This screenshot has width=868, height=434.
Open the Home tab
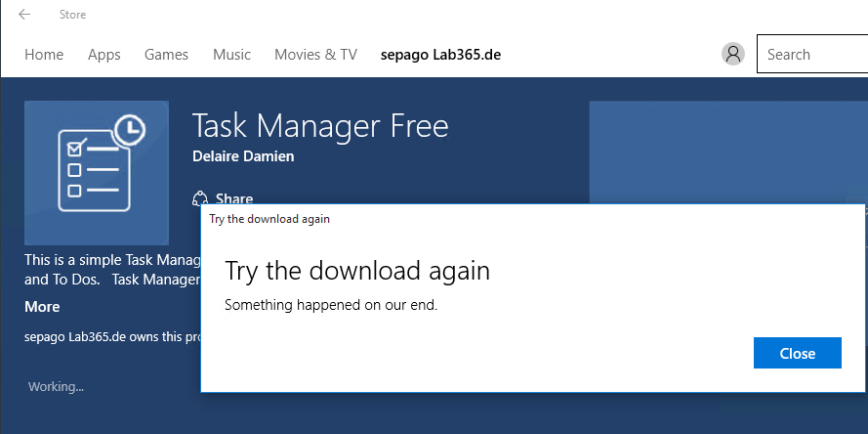(x=44, y=55)
